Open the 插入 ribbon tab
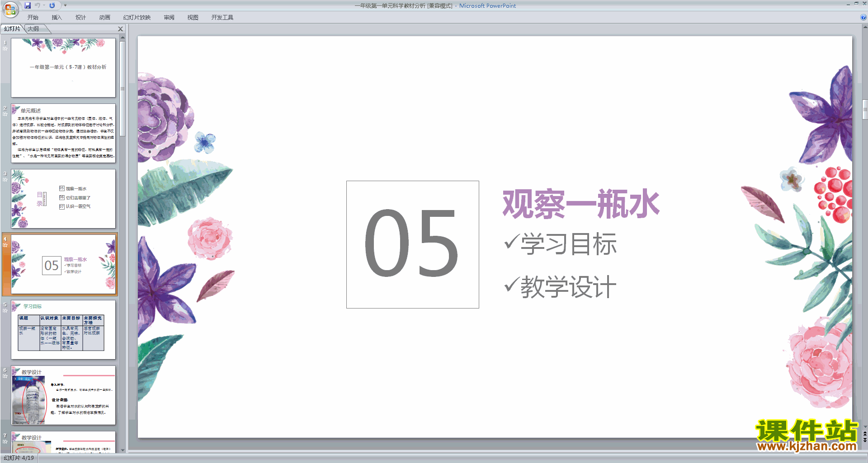Image resolution: width=868 pixels, height=463 pixels. point(57,18)
